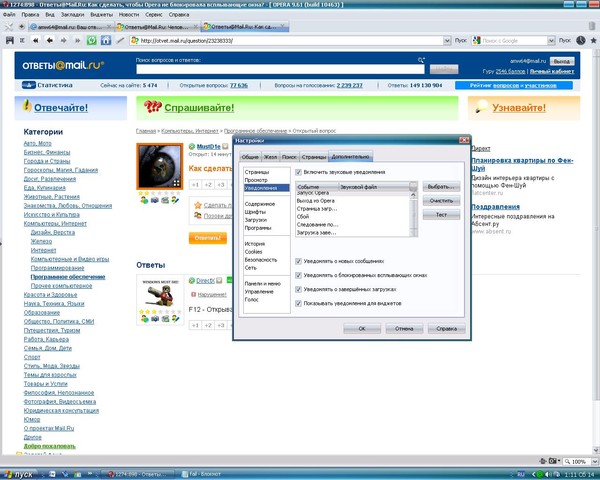Click the lightbulb icon beside Узнавайте

[481, 106]
